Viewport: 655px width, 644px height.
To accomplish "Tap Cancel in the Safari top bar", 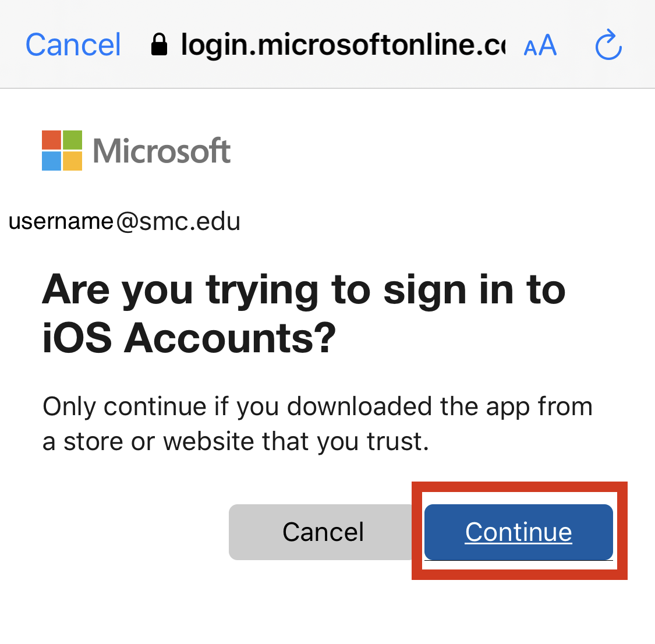I will (x=73, y=45).
